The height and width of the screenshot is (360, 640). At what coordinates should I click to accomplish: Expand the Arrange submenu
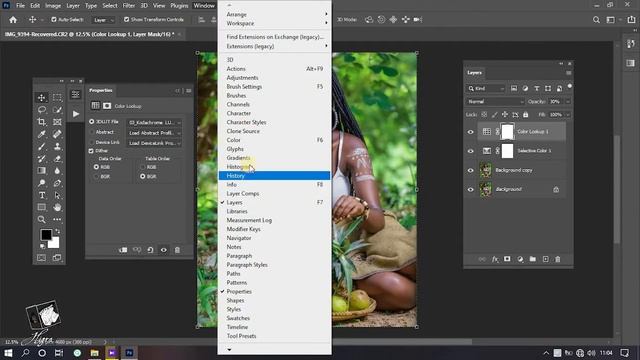(274, 14)
